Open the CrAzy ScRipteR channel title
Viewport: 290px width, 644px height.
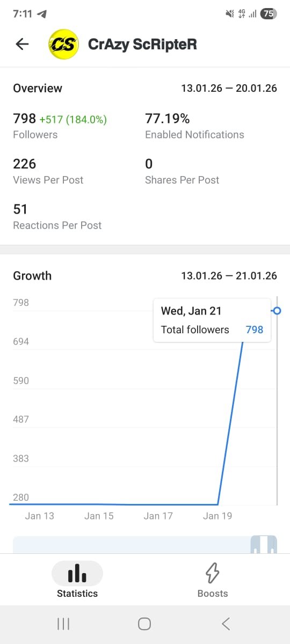tap(142, 45)
